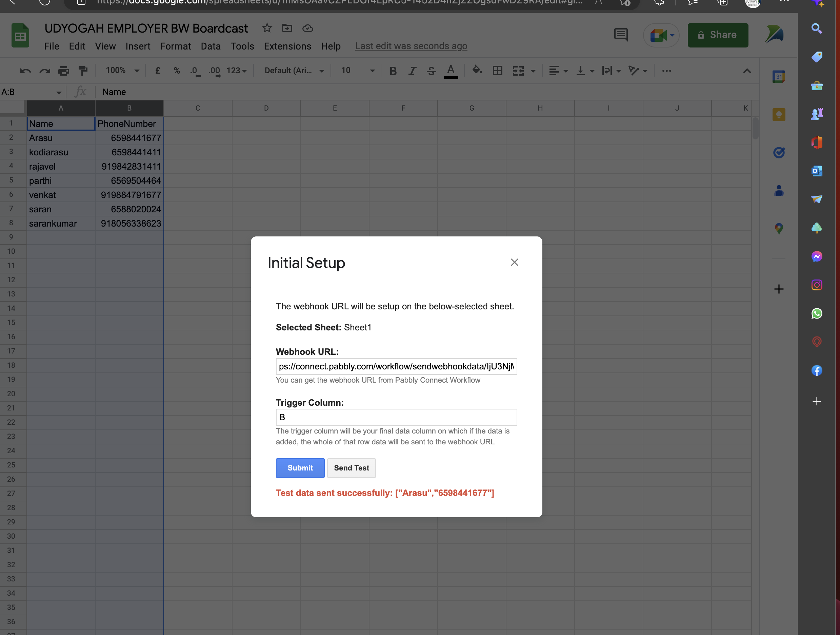
Task: Open Facebook in browser sidebar
Action: click(817, 370)
